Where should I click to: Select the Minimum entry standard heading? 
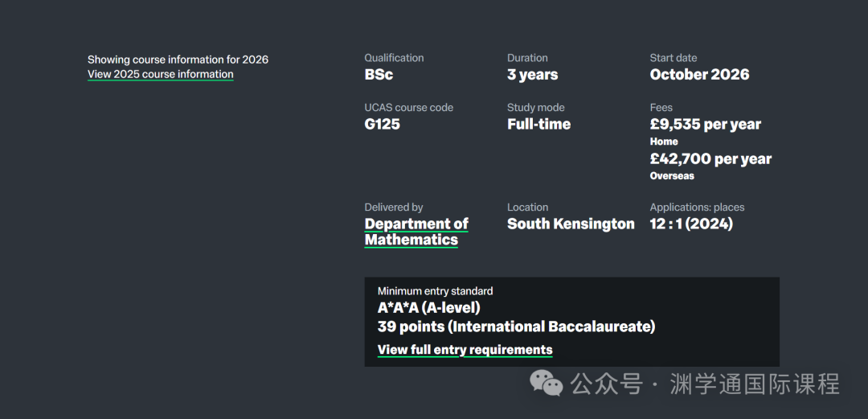click(435, 291)
